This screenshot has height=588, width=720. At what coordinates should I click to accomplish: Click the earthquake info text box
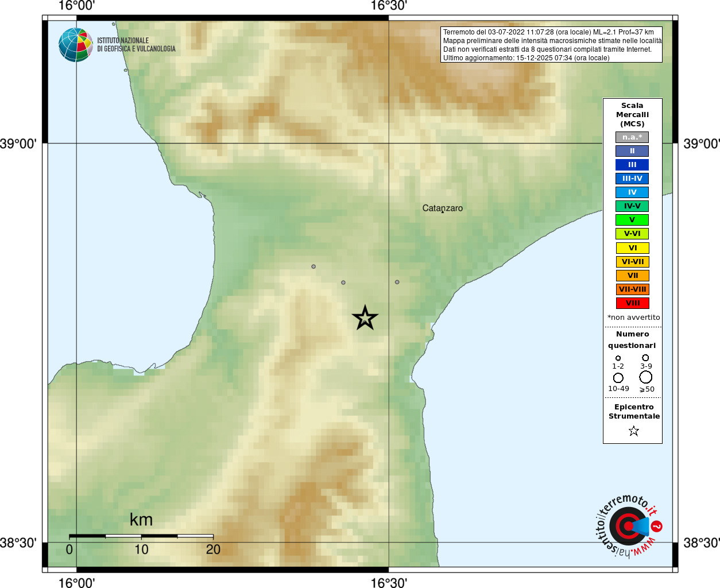(x=551, y=45)
